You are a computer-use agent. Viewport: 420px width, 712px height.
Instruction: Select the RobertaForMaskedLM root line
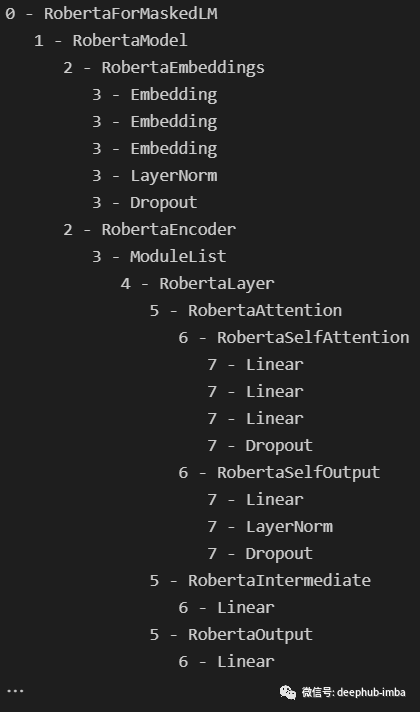[x=111, y=14]
